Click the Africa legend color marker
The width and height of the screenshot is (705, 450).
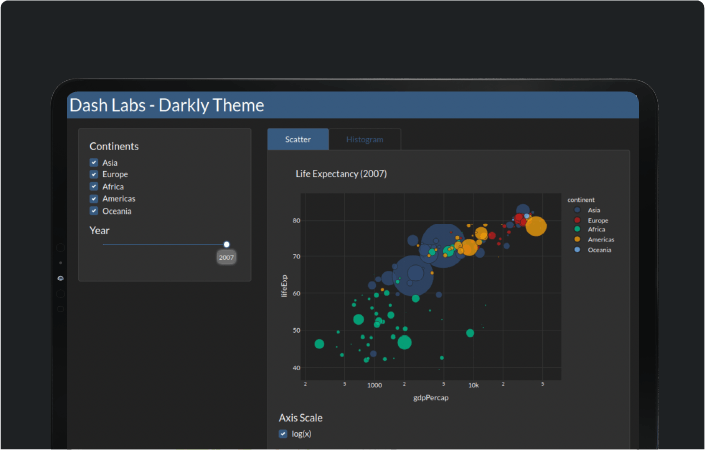578,230
